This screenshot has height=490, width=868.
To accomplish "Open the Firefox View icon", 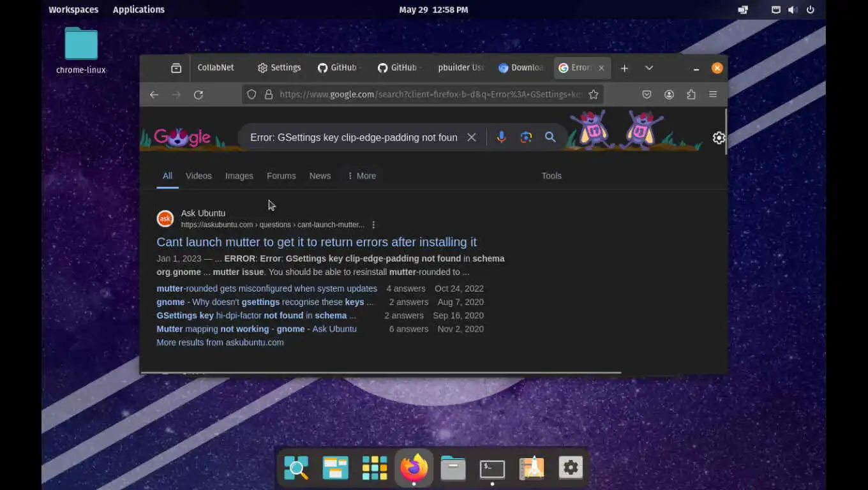I will [x=176, y=68].
